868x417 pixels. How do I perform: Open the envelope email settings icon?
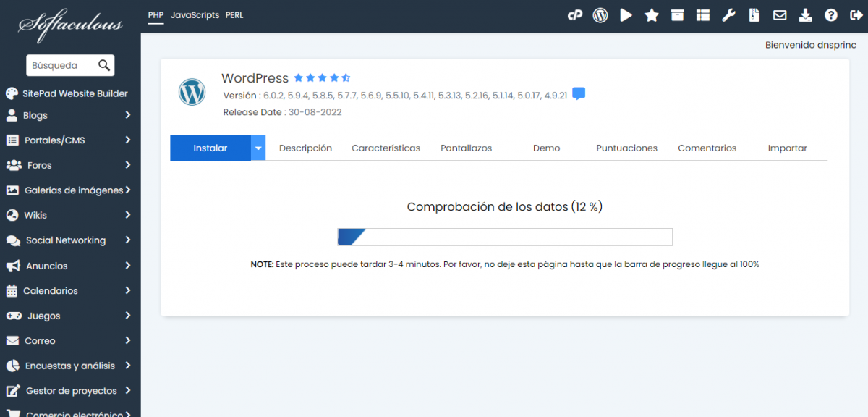pos(780,15)
